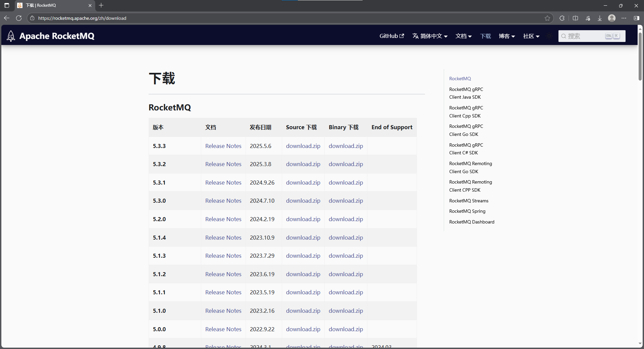Toggle the dark/light theme sun icon
Screen dimensions: 644x349
(x=549, y=36)
